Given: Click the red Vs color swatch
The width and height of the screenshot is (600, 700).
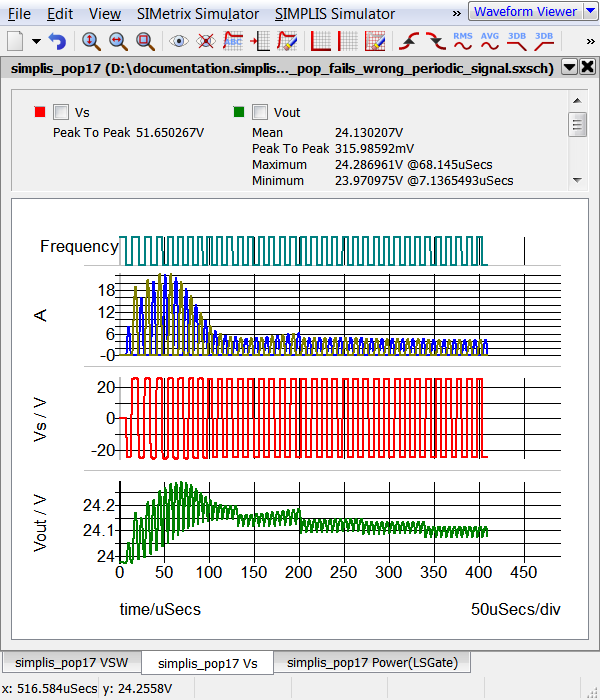Looking at the screenshot, I should [x=39, y=112].
